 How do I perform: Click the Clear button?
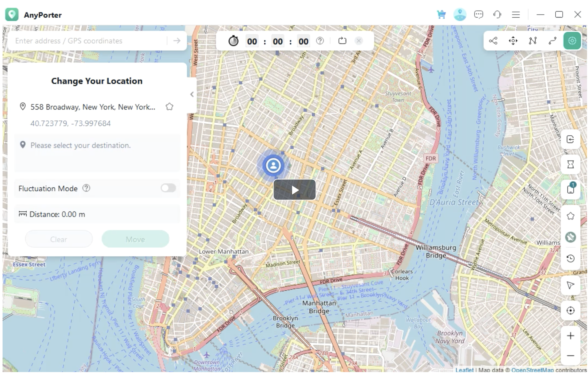pos(59,239)
